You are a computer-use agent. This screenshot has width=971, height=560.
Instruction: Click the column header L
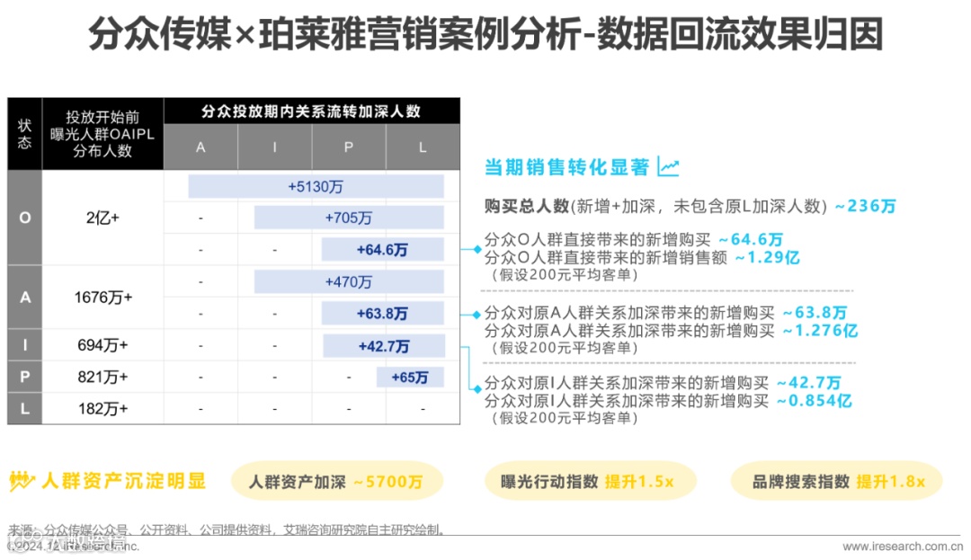click(x=423, y=147)
